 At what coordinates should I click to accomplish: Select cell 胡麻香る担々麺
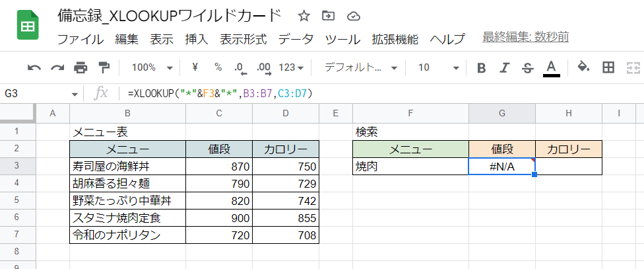(127, 184)
